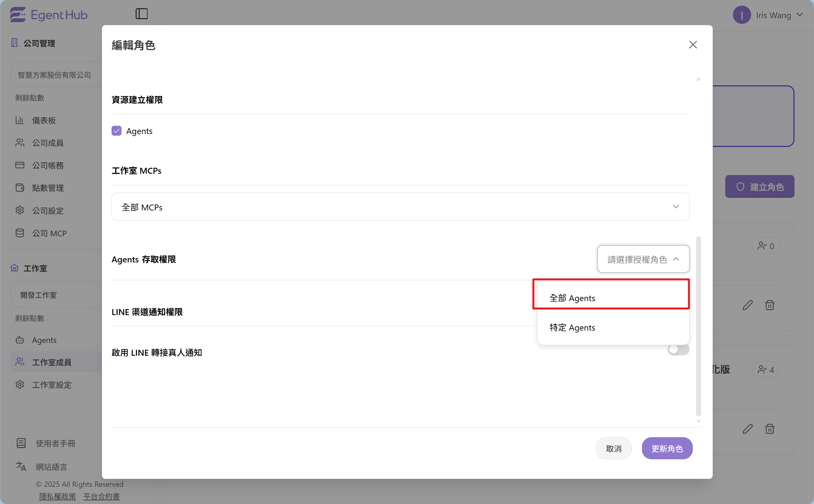Uncheck the Agents resource creation checkbox

coord(116,131)
